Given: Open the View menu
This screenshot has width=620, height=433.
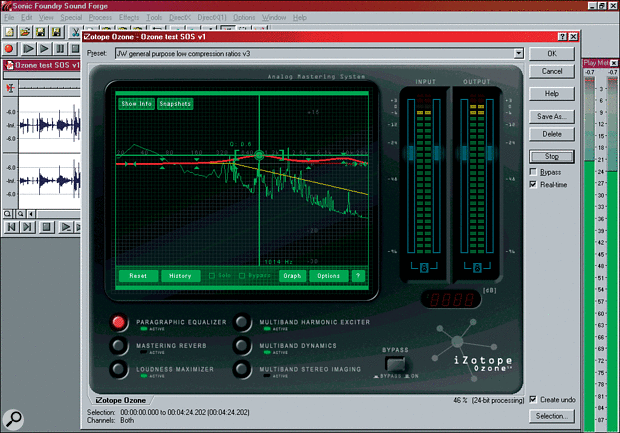Looking at the screenshot, I should point(46,17).
